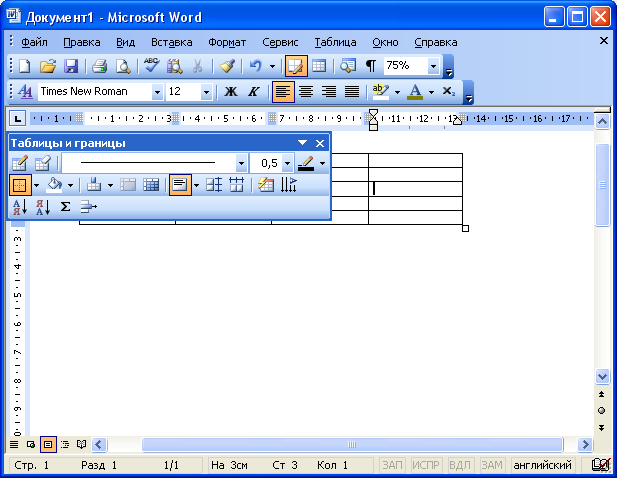Click the table resize handle
617x478 pixels.
(x=465, y=229)
